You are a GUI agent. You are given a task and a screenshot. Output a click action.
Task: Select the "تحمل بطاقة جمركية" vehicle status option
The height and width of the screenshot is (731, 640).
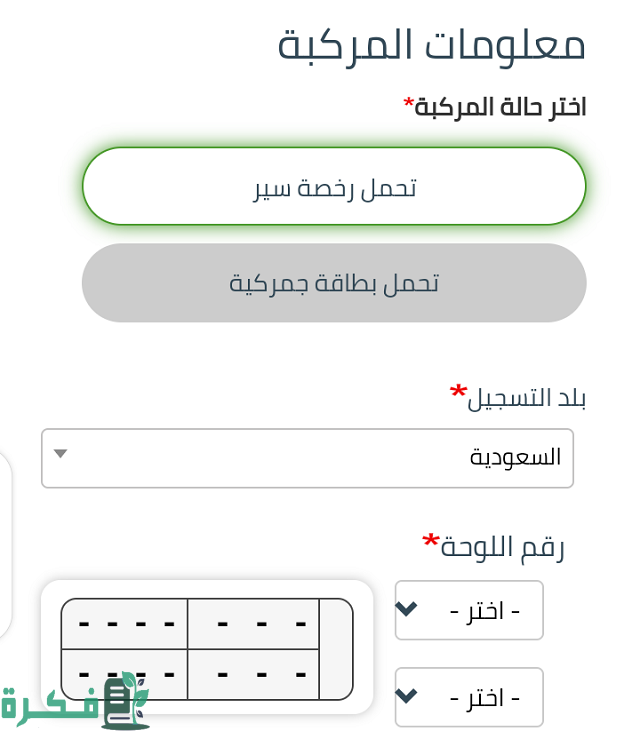[334, 283]
